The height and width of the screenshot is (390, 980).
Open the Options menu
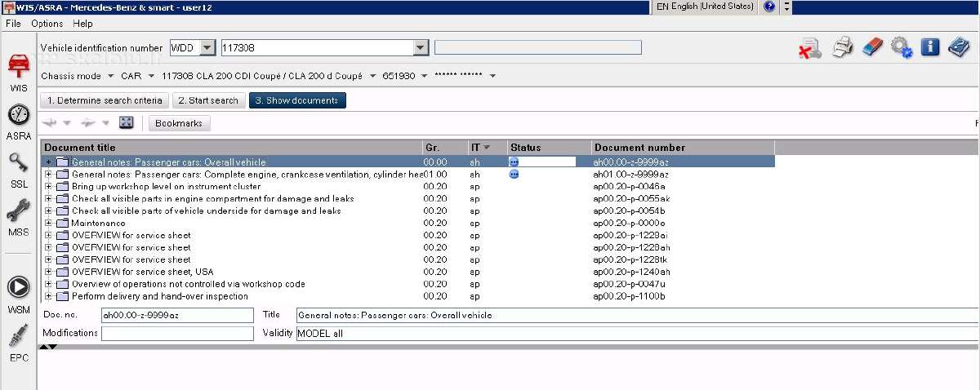47,24
